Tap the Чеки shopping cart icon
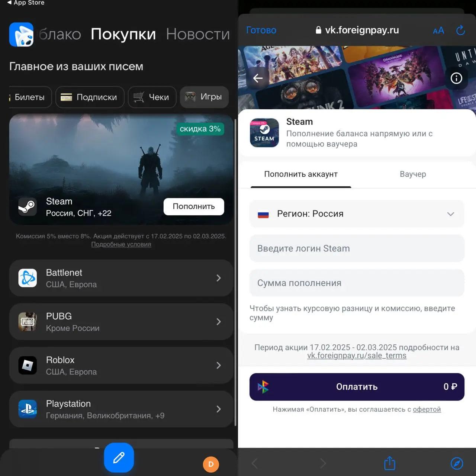Viewport: 476px width, 476px height. pos(138,97)
